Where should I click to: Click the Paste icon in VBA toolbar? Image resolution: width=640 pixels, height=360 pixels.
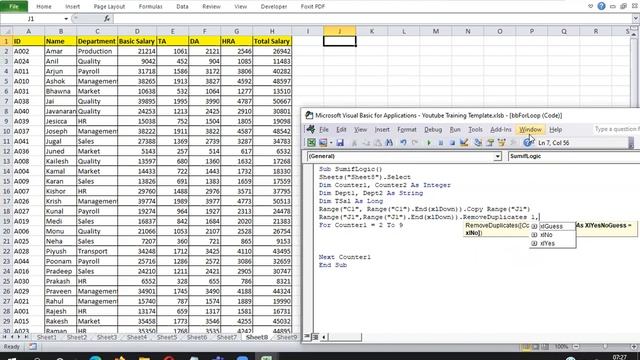378,142
